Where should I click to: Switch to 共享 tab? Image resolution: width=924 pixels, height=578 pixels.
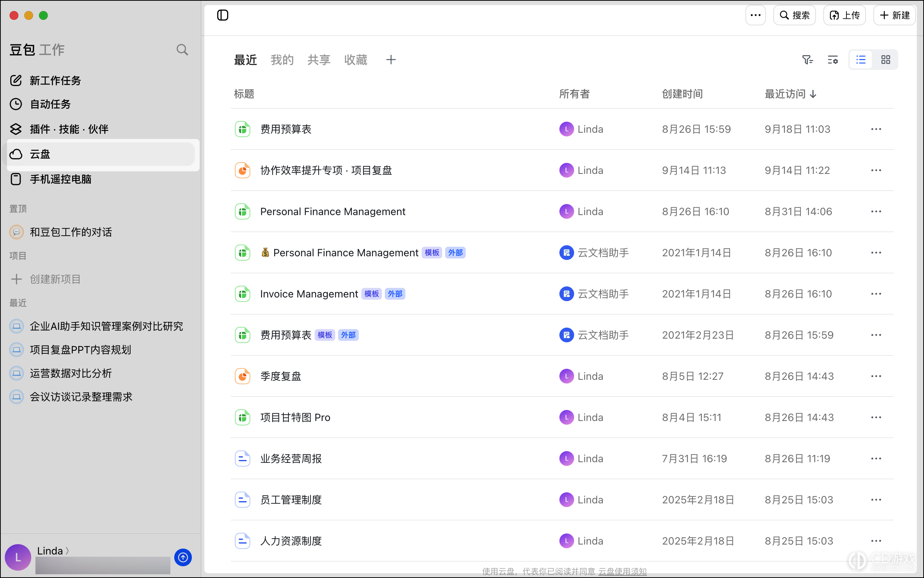tap(319, 60)
